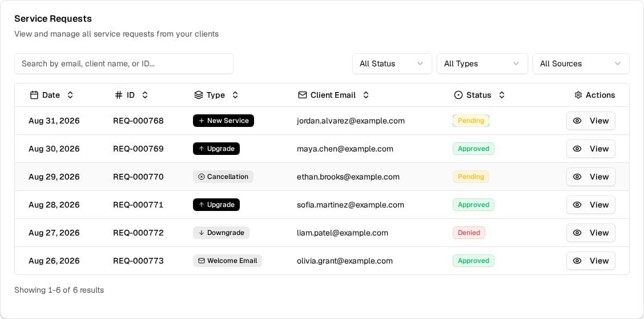Click the envelope icon beside Client Email header
This screenshot has width=644, height=319.
302,95
